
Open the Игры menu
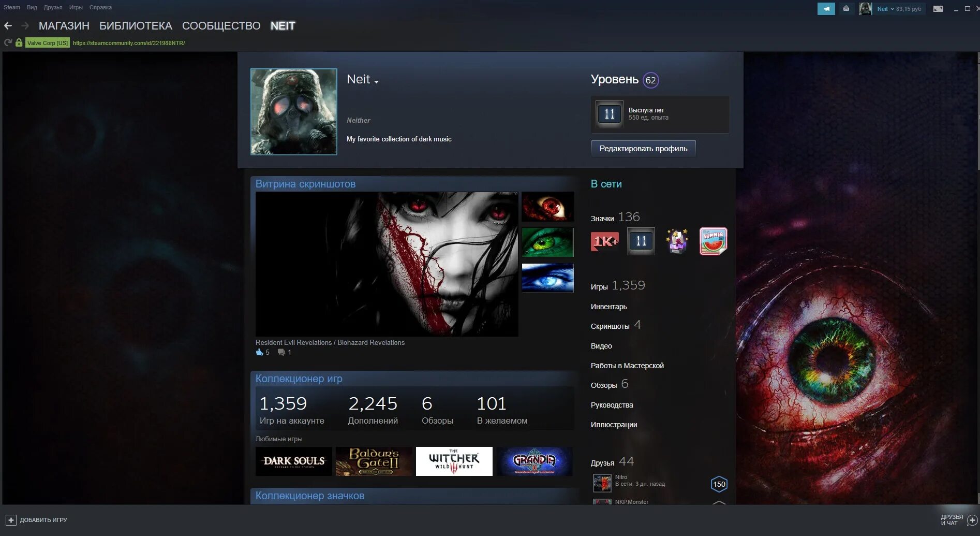click(76, 7)
